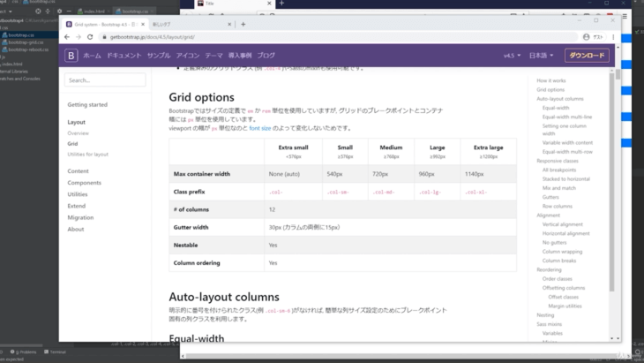Click in the docs Search field
The image size is (644, 363).
click(x=106, y=79)
